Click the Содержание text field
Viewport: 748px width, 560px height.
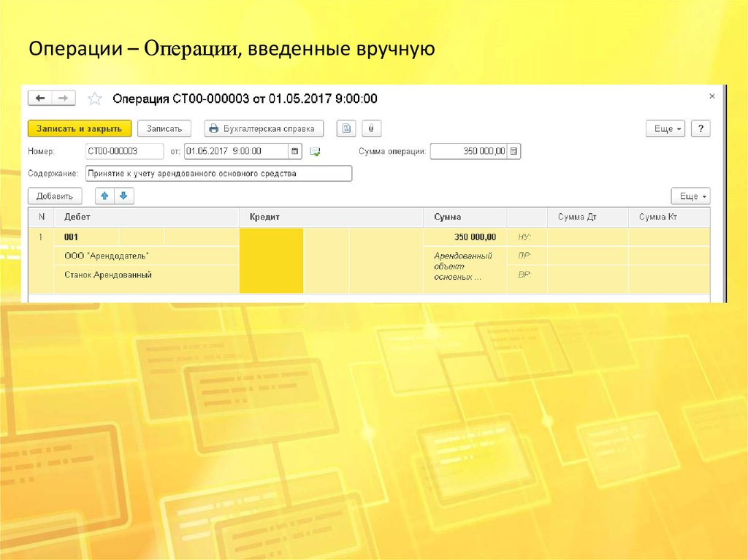(218, 174)
